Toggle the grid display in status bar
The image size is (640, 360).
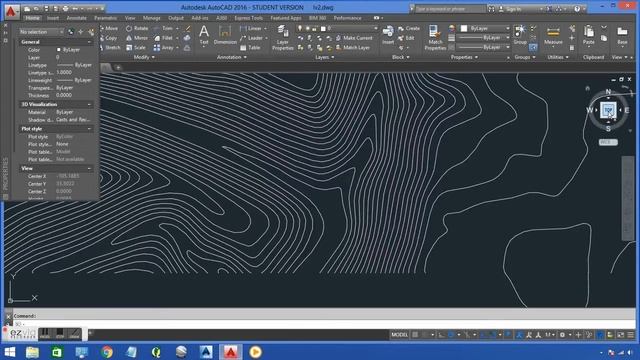coord(415,335)
